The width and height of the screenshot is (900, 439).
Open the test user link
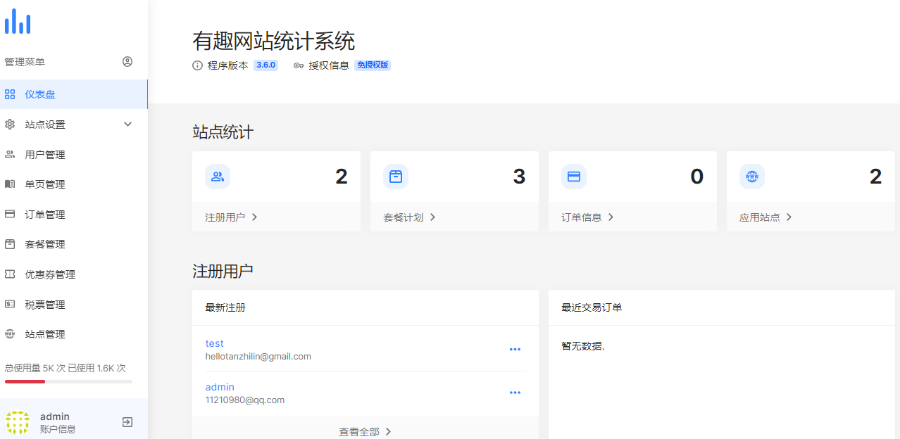click(214, 343)
